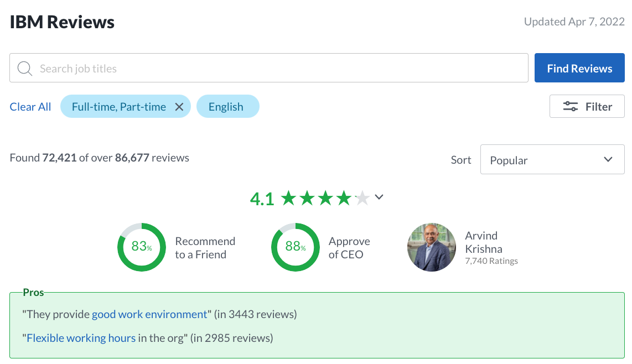
Task: Open the Flexible working hours link
Action: (81, 338)
